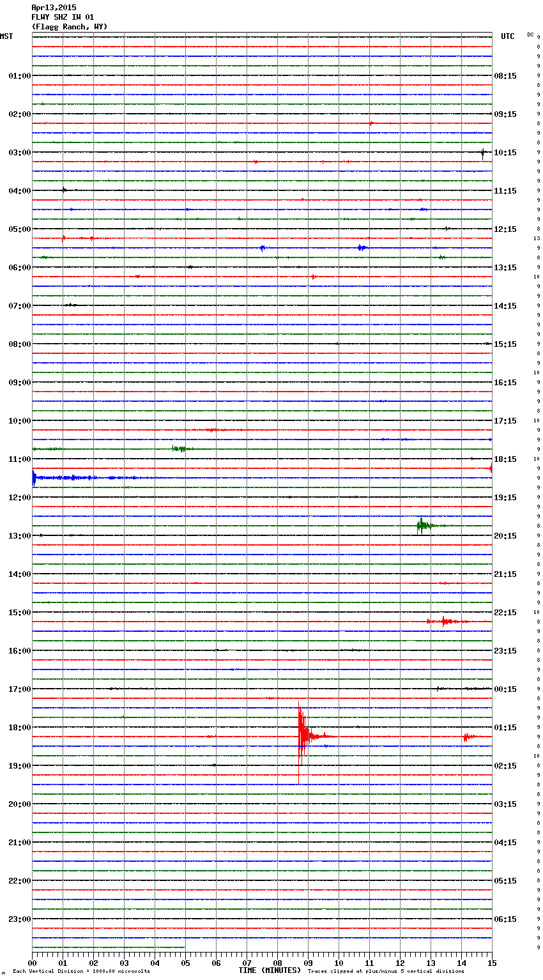Select the station code FLWY SHZ IW 01
The width and height of the screenshot is (543, 980).
point(63,17)
